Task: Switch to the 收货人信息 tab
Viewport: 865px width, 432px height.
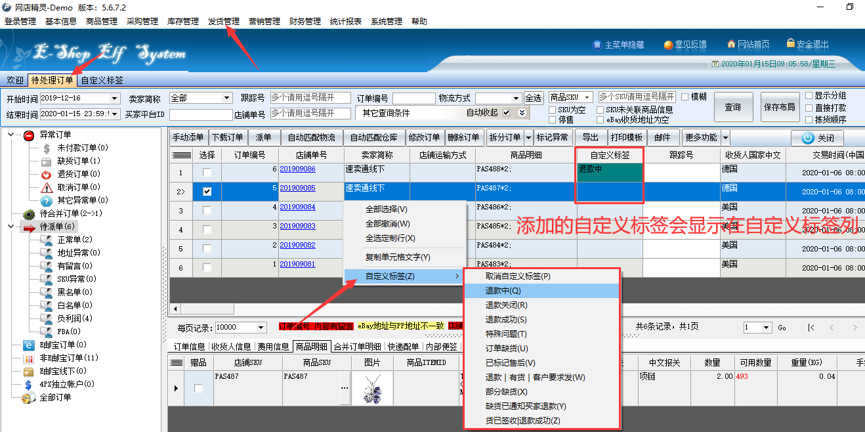Action: pyautogui.click(x=232, y=346)
